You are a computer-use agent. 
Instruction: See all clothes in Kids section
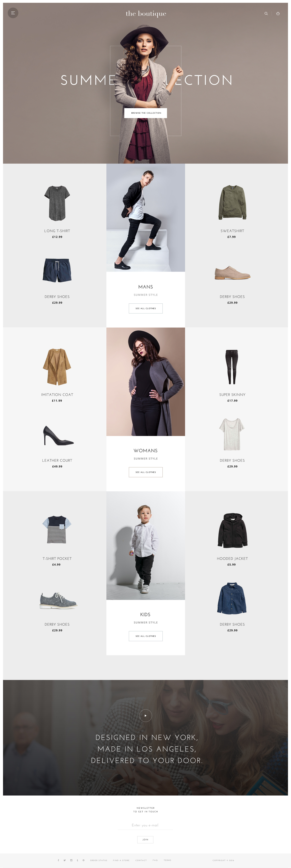145,636
